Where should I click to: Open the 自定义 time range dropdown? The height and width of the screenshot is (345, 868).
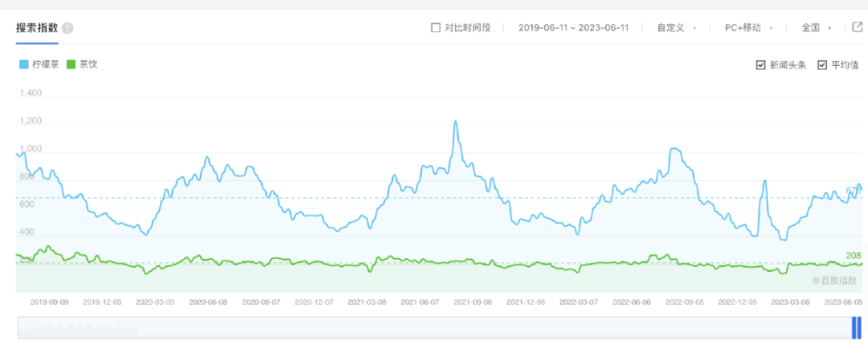point(675,27)
